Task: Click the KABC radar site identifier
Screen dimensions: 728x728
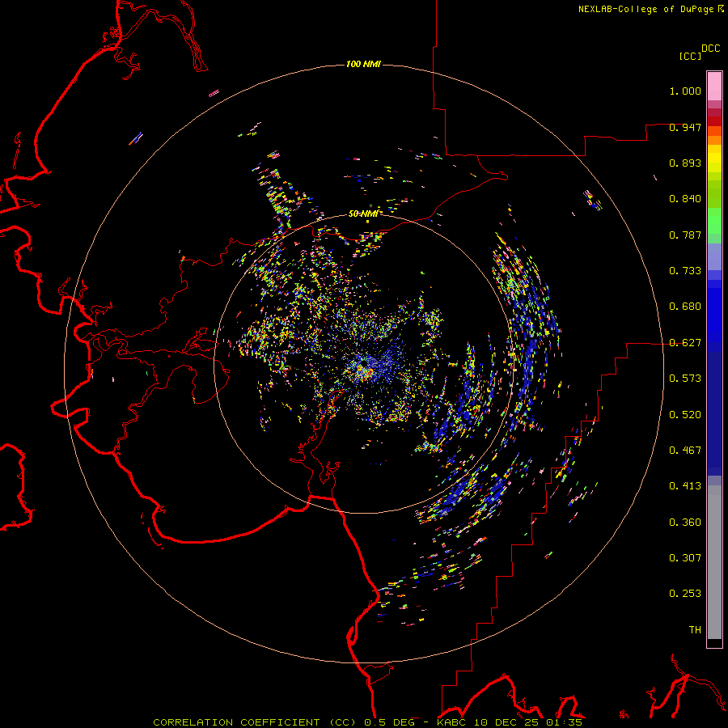Action: (x=451, y=722)
